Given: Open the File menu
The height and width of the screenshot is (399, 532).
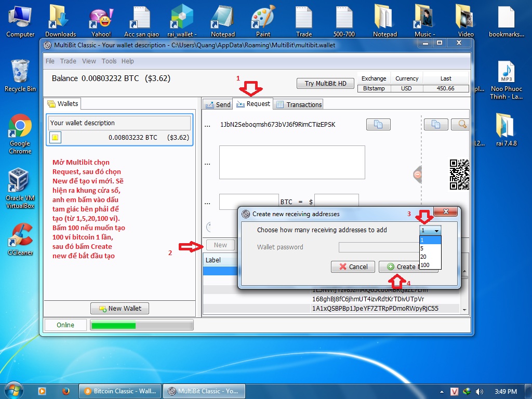Looking at the screenshot, I should tap(50, 61).
